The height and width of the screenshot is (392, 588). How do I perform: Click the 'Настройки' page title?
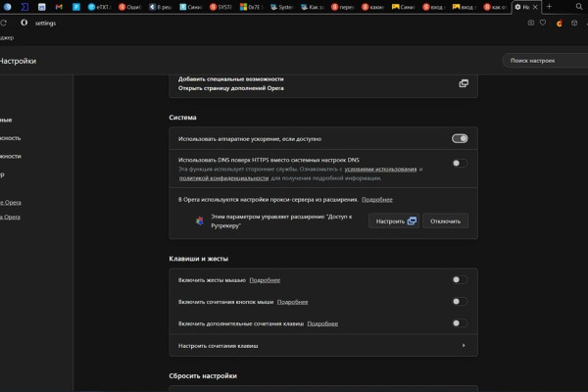coord(18,61)
